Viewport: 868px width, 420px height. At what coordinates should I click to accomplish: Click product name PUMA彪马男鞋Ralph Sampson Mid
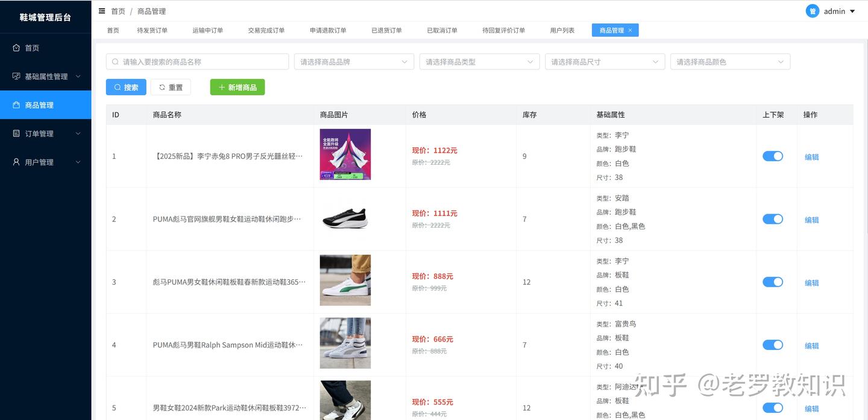[x=228, y=345]
